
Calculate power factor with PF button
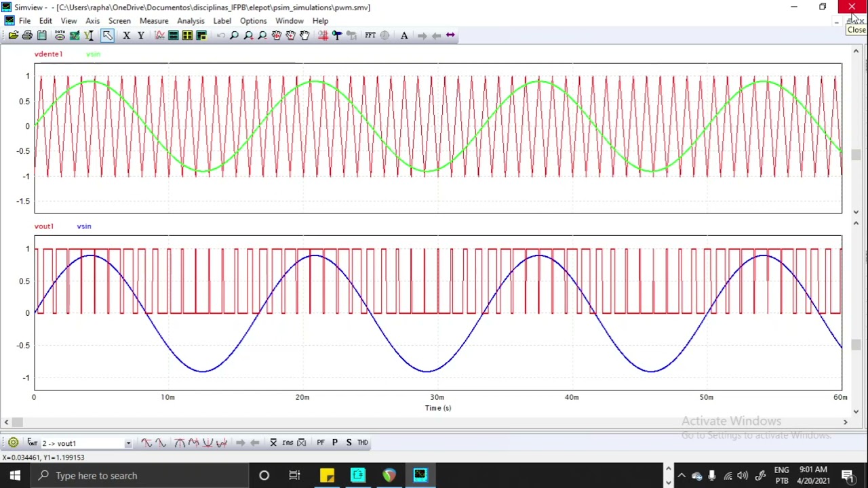click(x=321, y=443)
